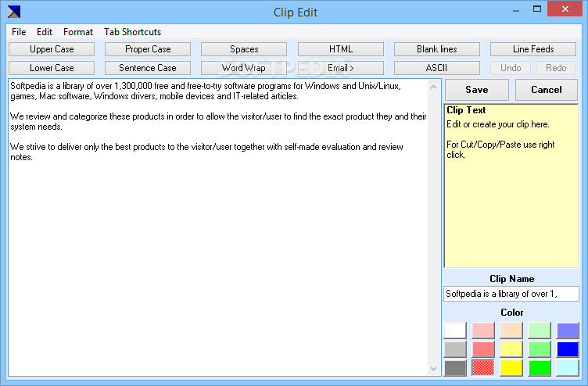
Task: Apply Sentence Case formatting
Action: 148,68
